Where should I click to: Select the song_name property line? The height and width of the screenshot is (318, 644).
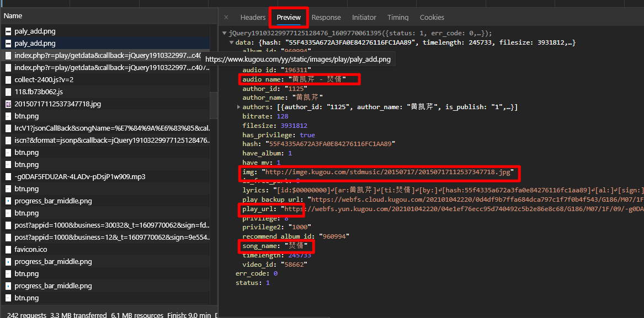[275, 246]
